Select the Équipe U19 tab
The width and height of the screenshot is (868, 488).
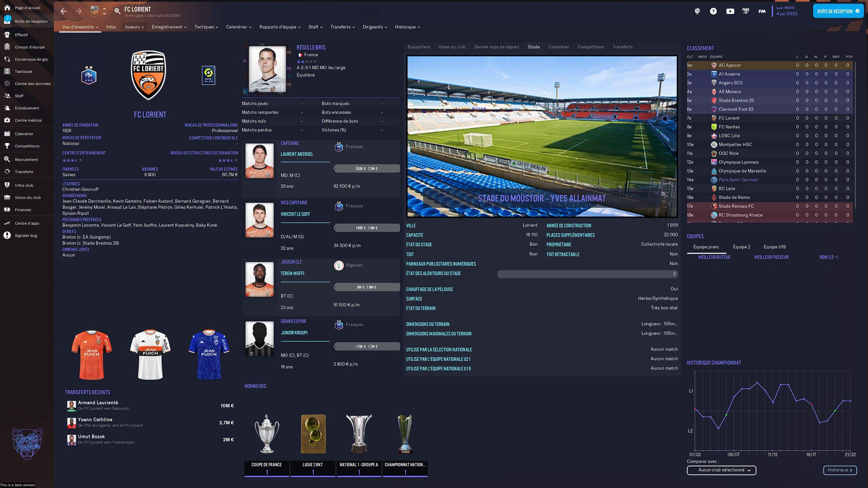click(774, 247)
